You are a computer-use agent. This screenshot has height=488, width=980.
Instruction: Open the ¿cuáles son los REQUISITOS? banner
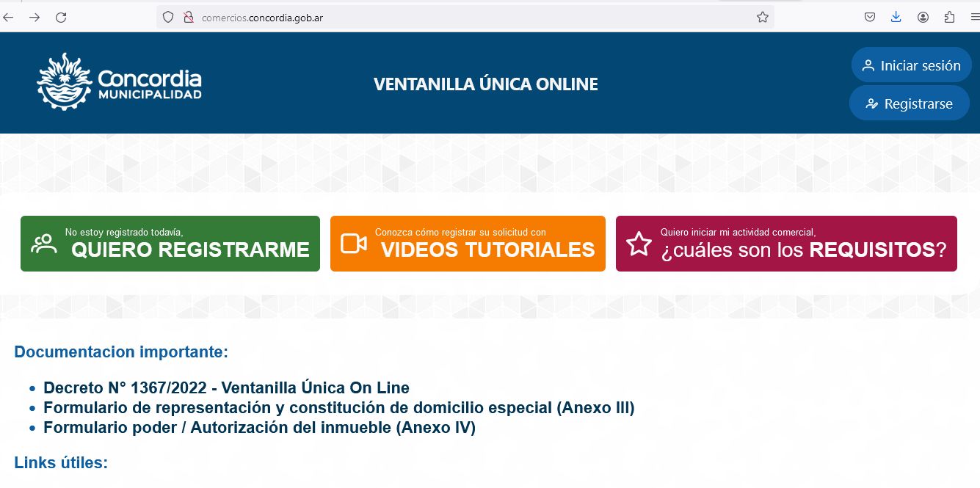786,244
